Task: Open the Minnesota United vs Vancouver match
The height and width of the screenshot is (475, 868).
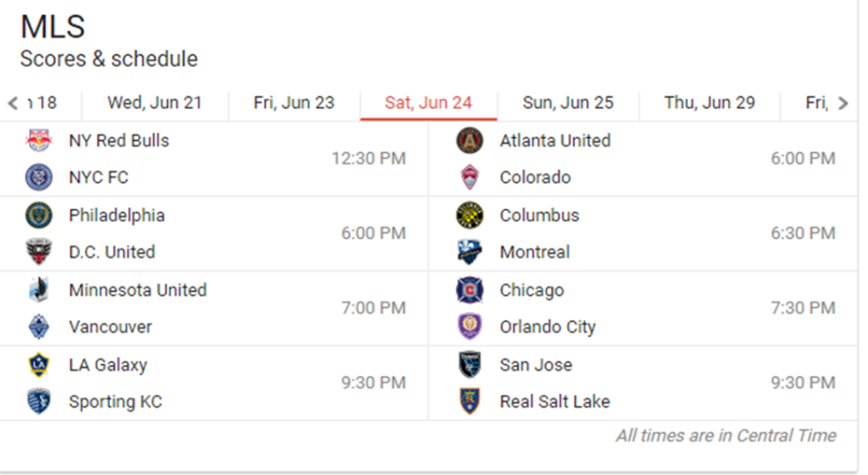Action: (214, 308)
